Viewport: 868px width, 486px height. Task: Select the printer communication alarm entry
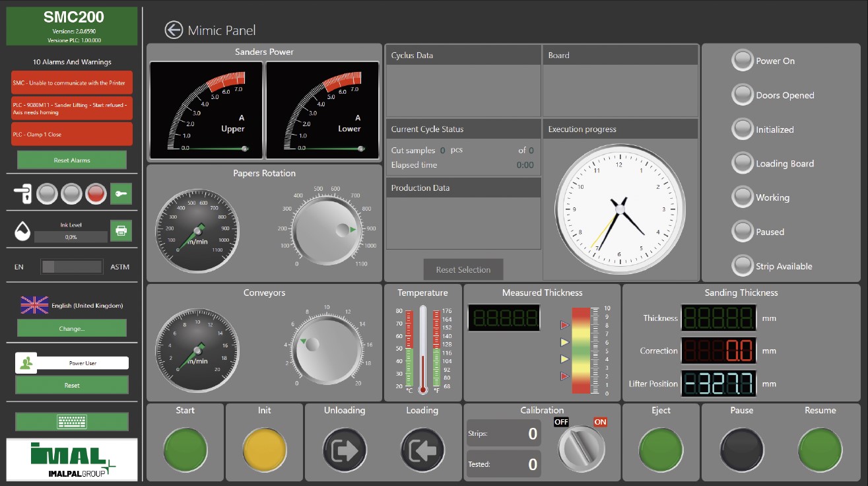tap(72, 83)
